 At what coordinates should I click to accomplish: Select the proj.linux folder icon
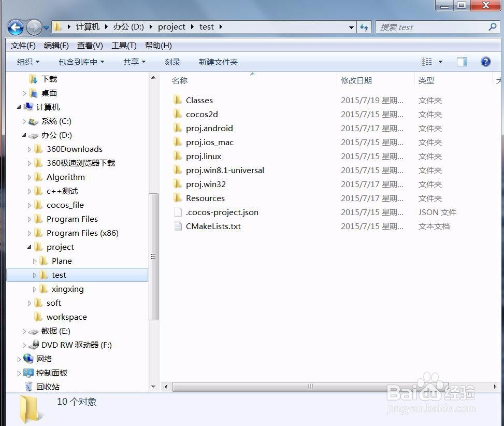[178, 156]
